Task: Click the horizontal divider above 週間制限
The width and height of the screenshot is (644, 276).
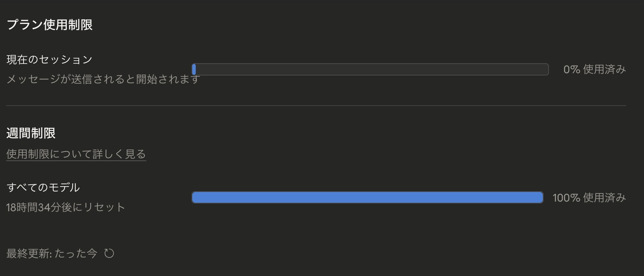Action: pos(316,106)
